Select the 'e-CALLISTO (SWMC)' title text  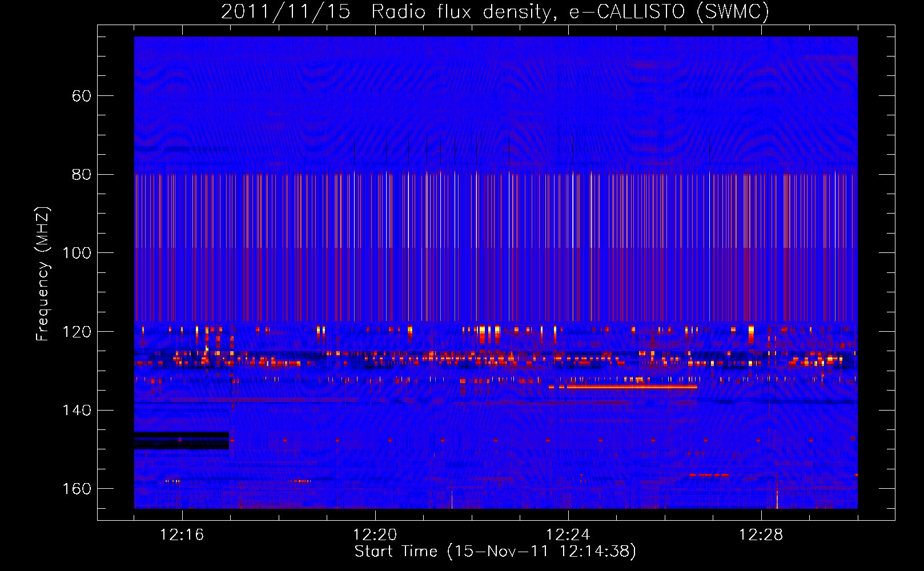click(x=669, y=11)
